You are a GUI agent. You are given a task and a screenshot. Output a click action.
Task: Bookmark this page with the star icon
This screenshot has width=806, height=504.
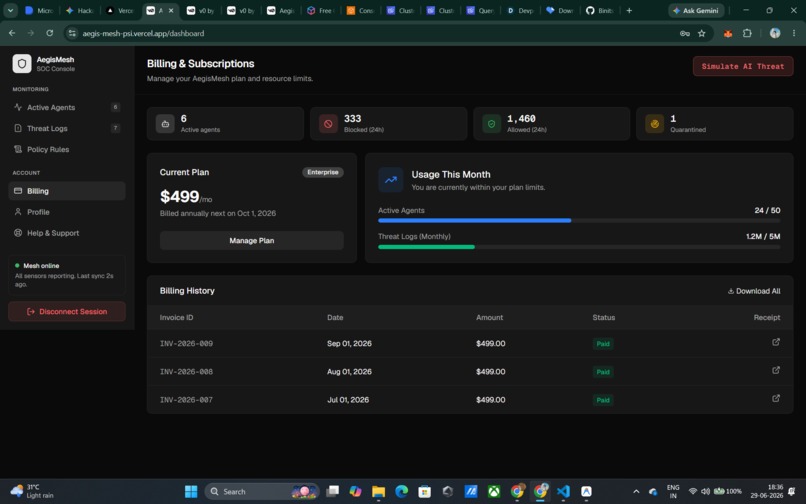pyautogui.click(x=702, y=33)
